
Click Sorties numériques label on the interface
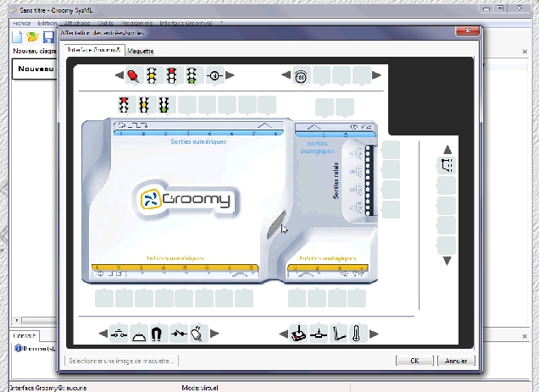[198, 141]
